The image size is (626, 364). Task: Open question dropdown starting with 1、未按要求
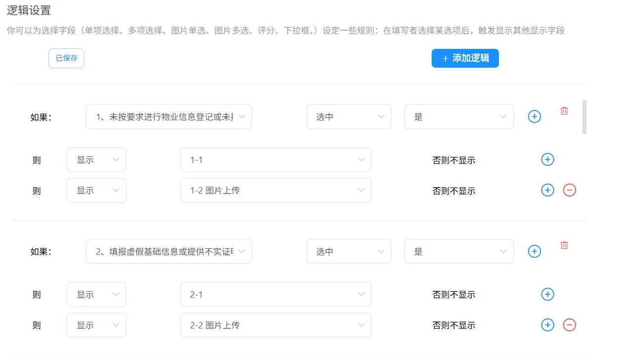169,117
